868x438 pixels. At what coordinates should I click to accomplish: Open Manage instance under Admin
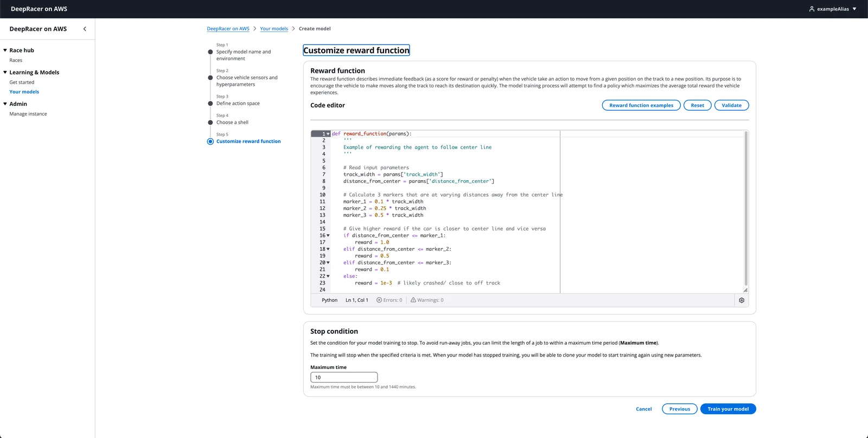[x=28, y=114]
